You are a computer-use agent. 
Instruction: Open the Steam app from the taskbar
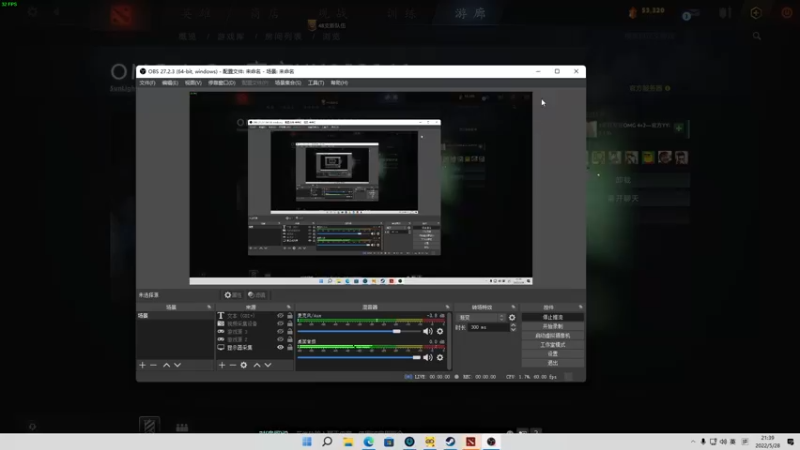(450, 441)
